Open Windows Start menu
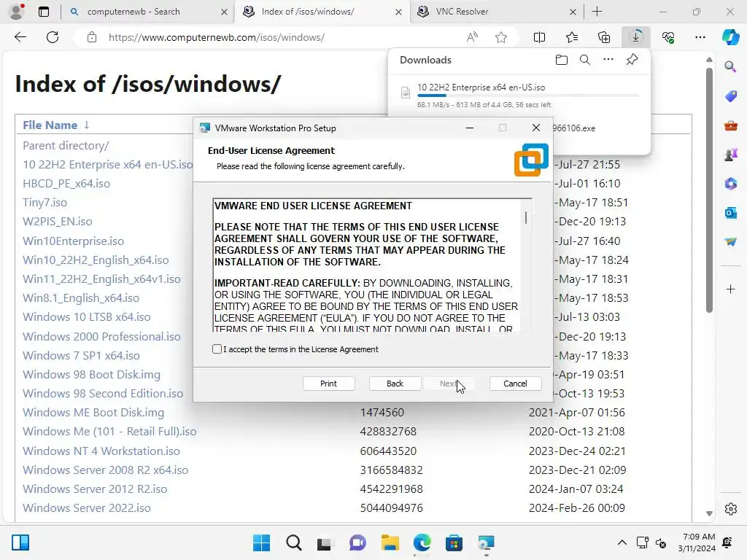The image size is (747, 560). click(x=261, y=542)
